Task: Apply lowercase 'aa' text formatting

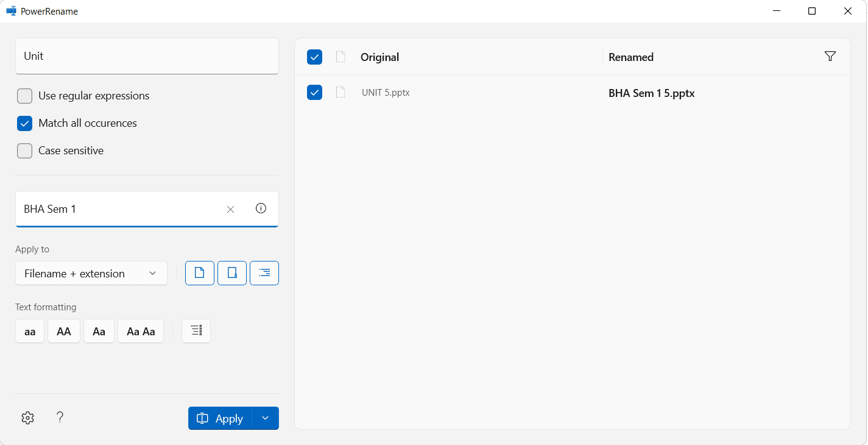Action: pyautogui.click(x=30, y=332)
